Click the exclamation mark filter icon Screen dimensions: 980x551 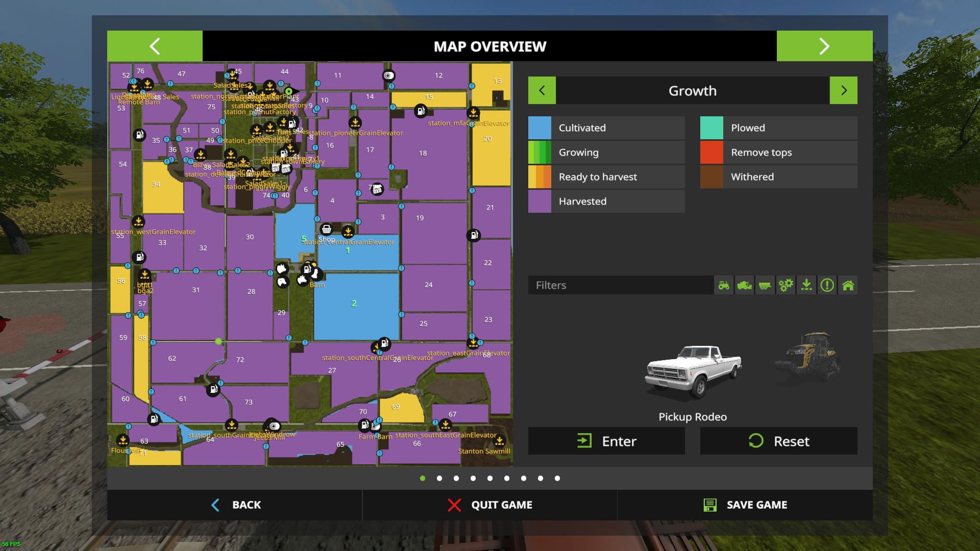point(827,285)
